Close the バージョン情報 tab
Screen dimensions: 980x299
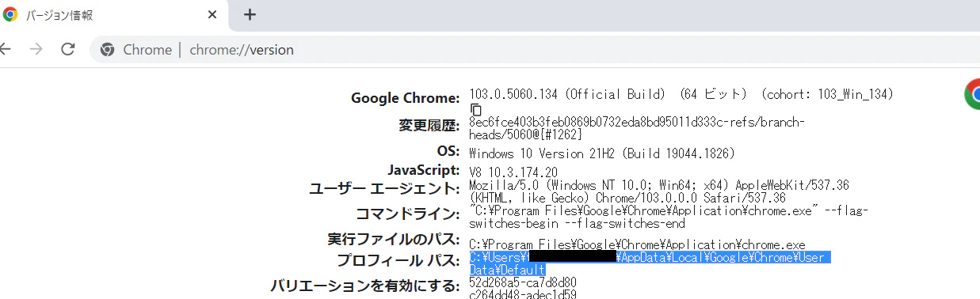coord(212,14)
